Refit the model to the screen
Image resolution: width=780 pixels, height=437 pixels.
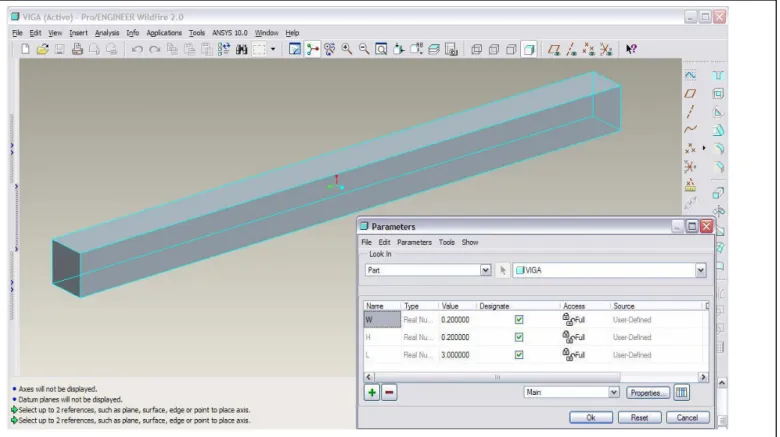click(x=381, y=49)
